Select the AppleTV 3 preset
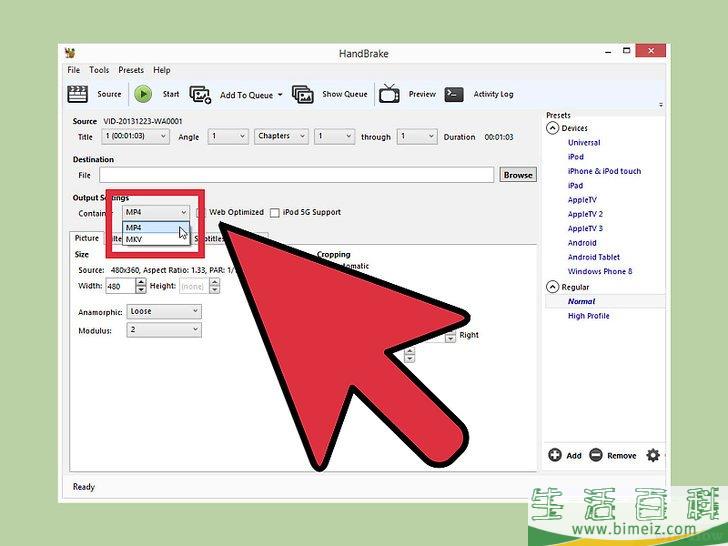The width and height of the screenshot is (728, 546). (585, 228)
